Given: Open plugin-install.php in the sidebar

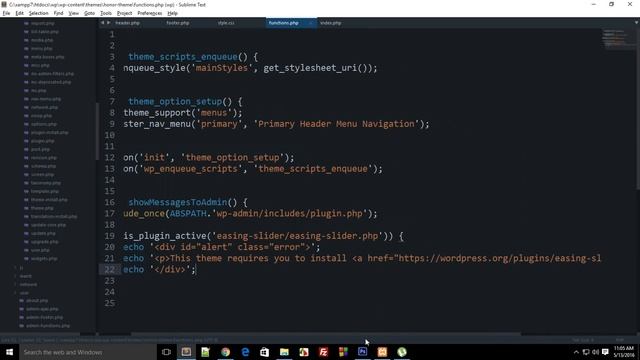Looking at the screenshot, I should click(x=49, y=132).
